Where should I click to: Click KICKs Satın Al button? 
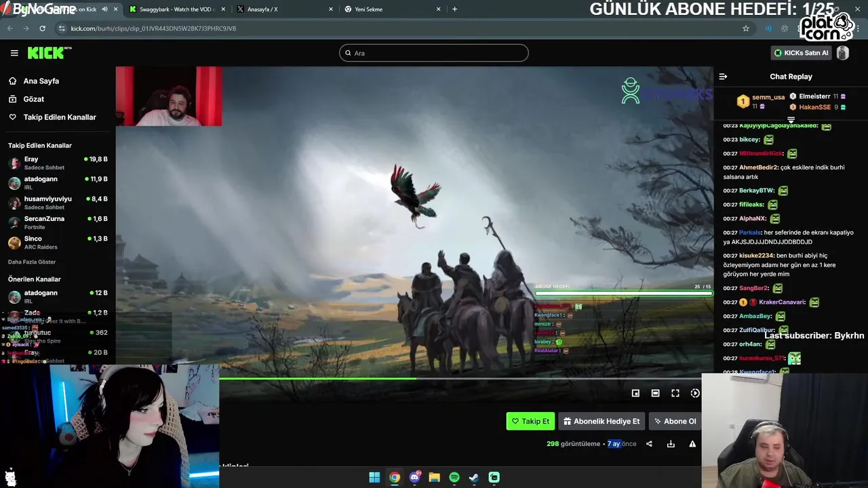pos(801,53)
